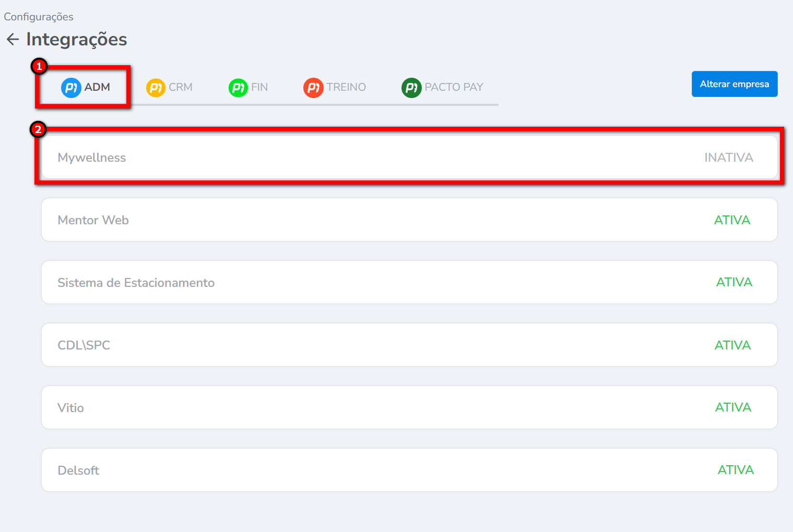Screen dimensions: 793x532
Task: Open the TREINO tab label
Action: (346, 87)
